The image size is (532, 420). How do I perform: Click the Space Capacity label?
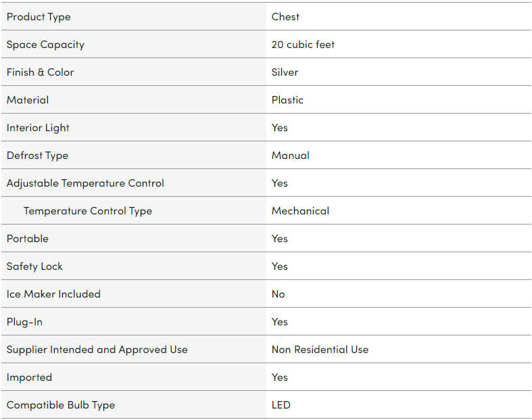click(x=45, y=45)
